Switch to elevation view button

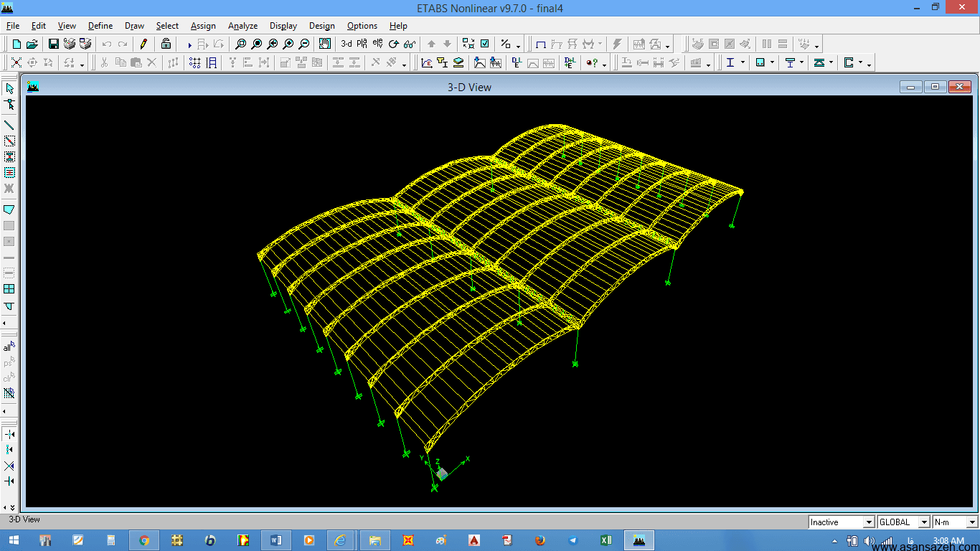[x=377, y=44]
